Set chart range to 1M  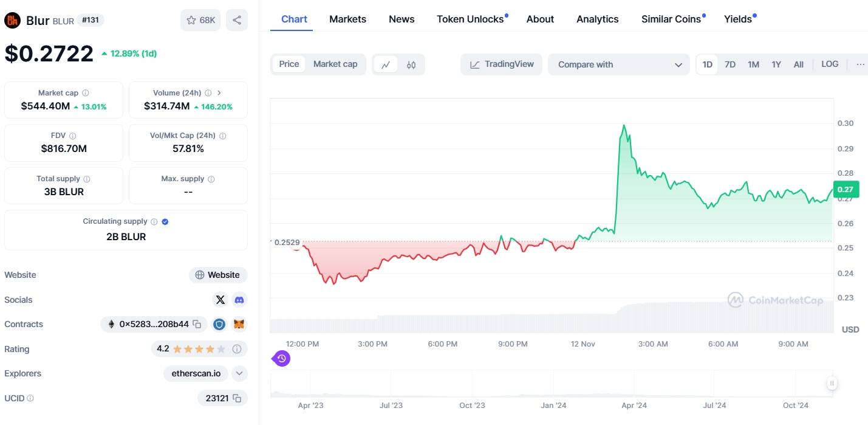pyautogui.click(x=753, y=64)
